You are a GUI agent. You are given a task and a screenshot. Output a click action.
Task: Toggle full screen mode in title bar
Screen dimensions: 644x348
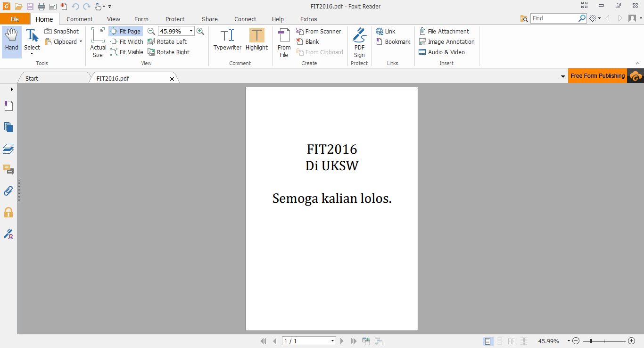point(585,6)
